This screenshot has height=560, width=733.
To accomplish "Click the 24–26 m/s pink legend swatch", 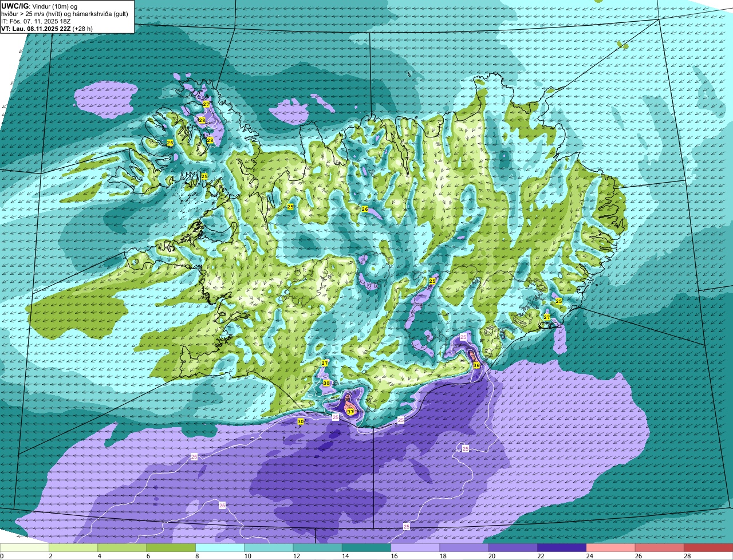I will coord(611,547).
